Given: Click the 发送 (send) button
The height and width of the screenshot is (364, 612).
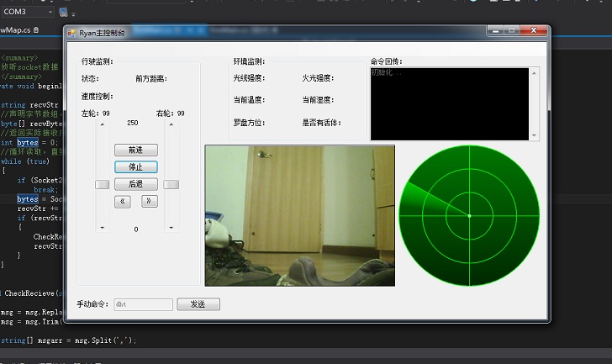Looking at the screenshot, I should pos(198,304).
